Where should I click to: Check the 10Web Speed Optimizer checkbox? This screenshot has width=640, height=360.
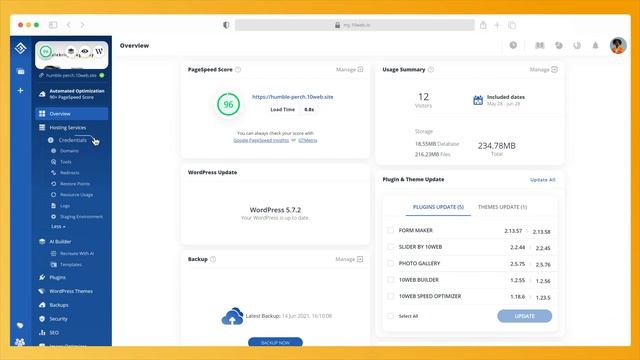[x=391, y=296]
